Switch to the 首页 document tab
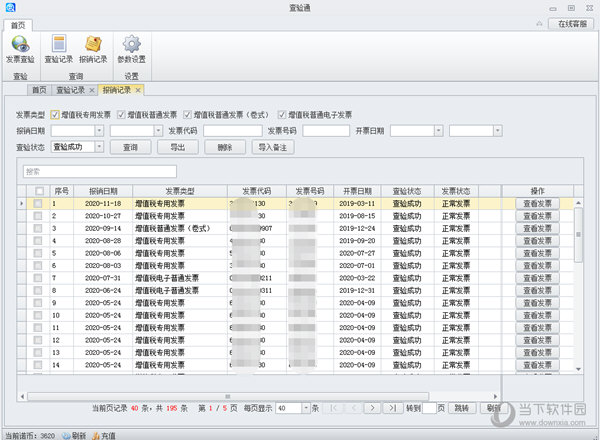The image size is (600, 440). (x=39, y=90)
